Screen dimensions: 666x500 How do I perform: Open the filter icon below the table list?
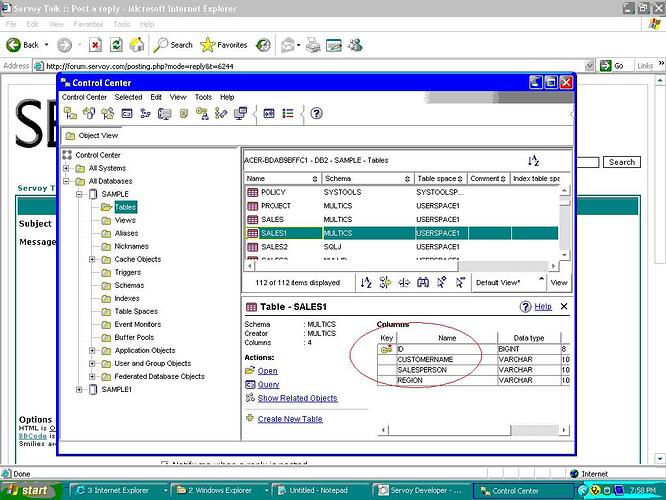pyautogui.click(x=385, y=282)
